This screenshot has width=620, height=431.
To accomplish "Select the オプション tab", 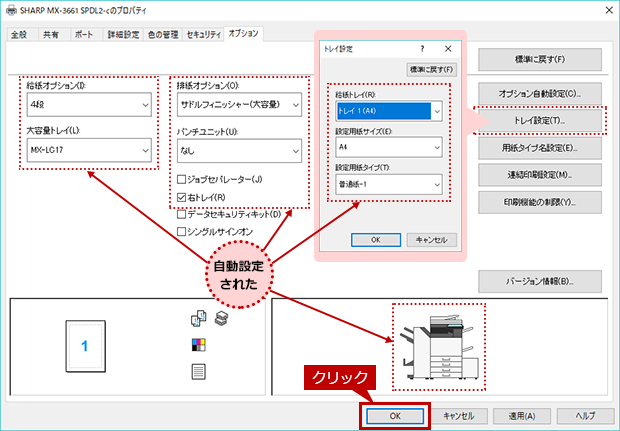I will [243, 34].
